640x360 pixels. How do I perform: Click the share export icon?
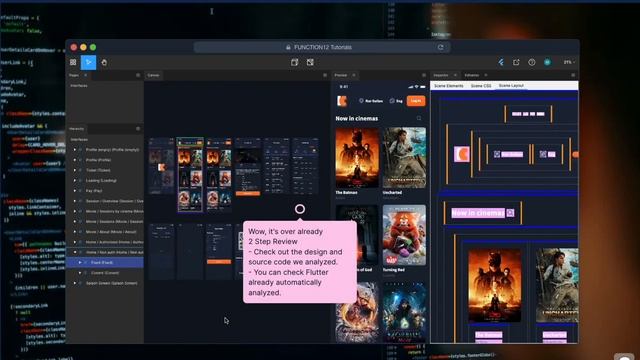pos(516,62)
